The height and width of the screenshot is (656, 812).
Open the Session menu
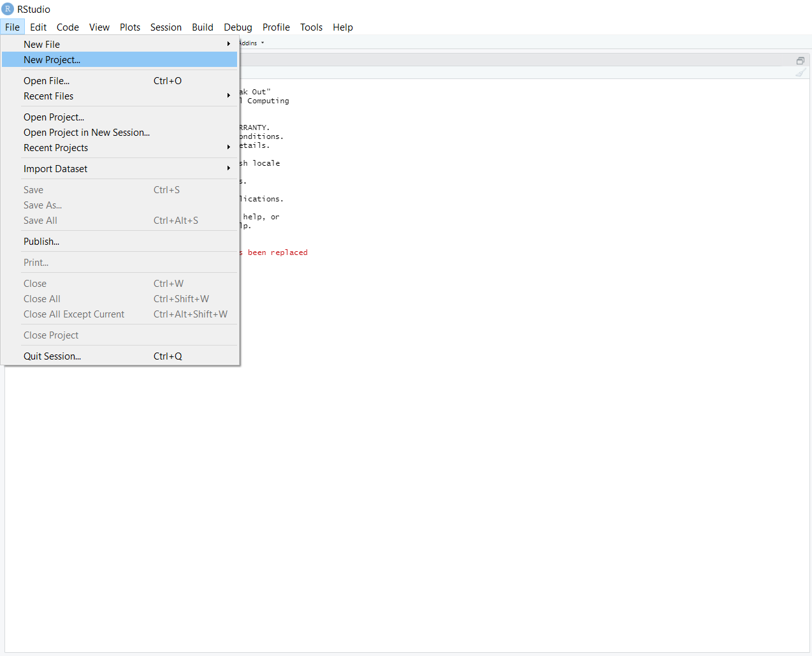tap(166, 27)
